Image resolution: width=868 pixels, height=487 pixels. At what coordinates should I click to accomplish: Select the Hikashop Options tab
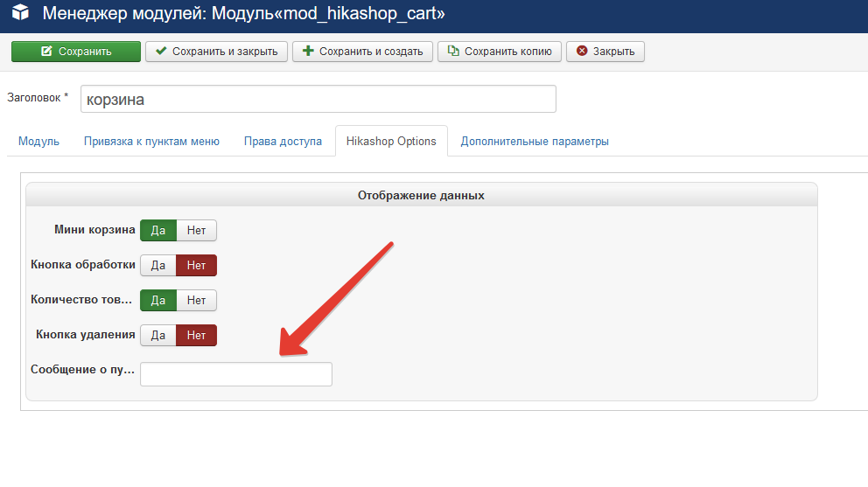tap(391, 141)
